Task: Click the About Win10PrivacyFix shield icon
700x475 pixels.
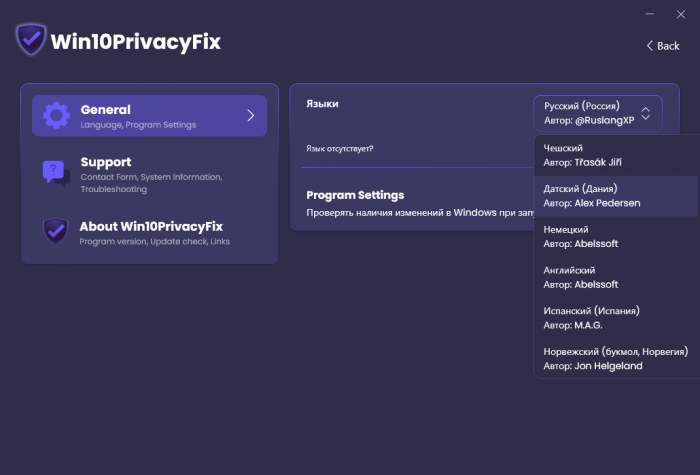Action: point(56,231)
